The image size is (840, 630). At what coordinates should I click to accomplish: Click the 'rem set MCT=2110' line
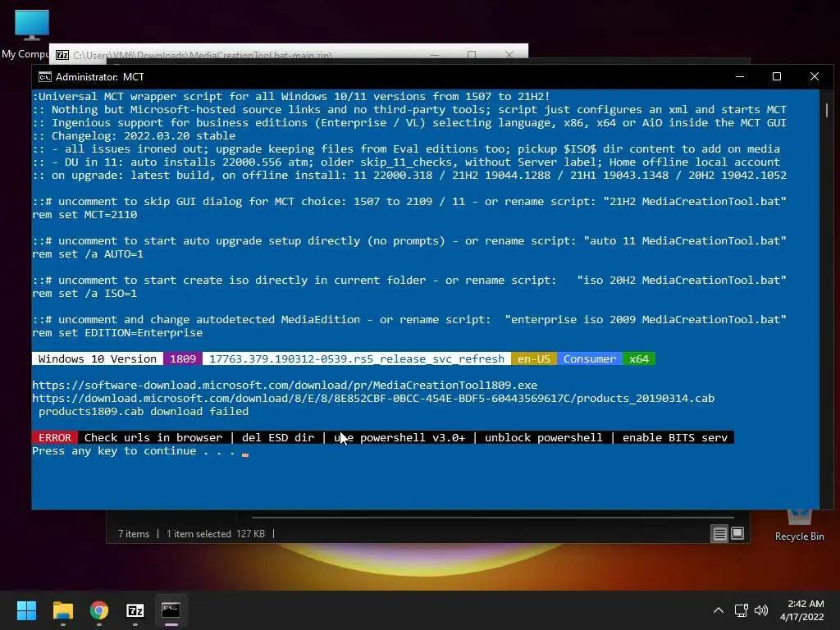coord(84,215)
